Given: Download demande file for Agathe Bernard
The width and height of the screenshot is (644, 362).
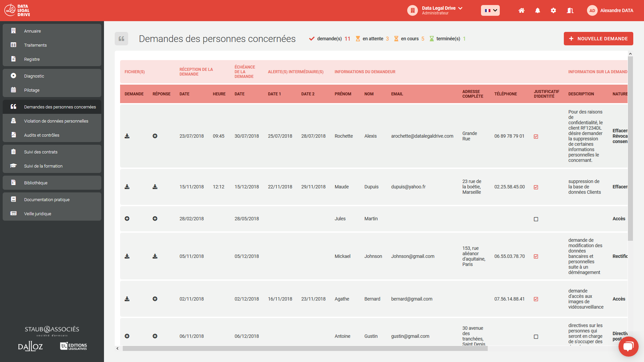Looking at the screenshot, I should click(127, 299).
